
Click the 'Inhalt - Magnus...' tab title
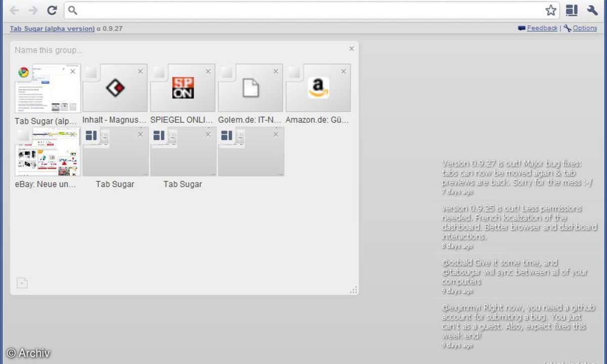click(x=115, y=120)
